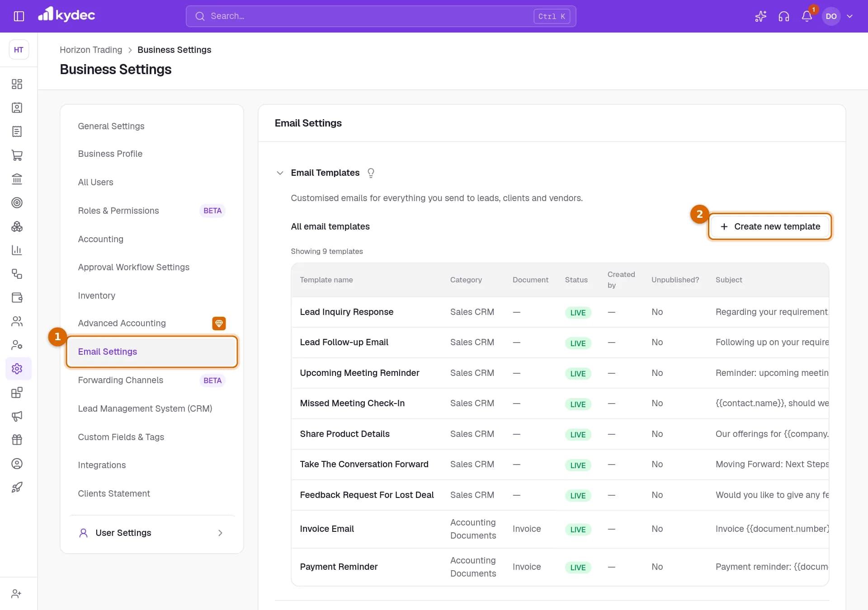Click the megaphone icon in sidebar
The height and width of the screenshot is (610, 868).
click(17, 416)
